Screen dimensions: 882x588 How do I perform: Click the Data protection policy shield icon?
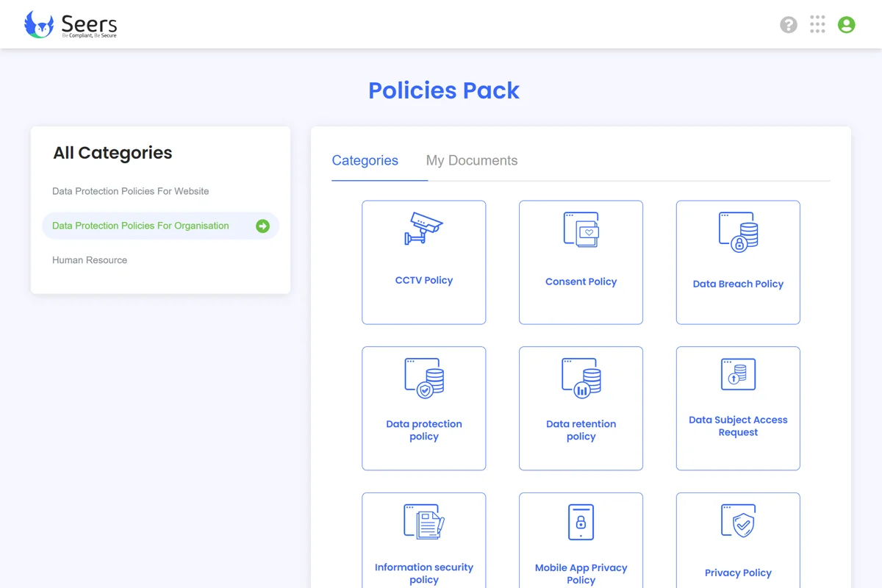pos(424,378)
